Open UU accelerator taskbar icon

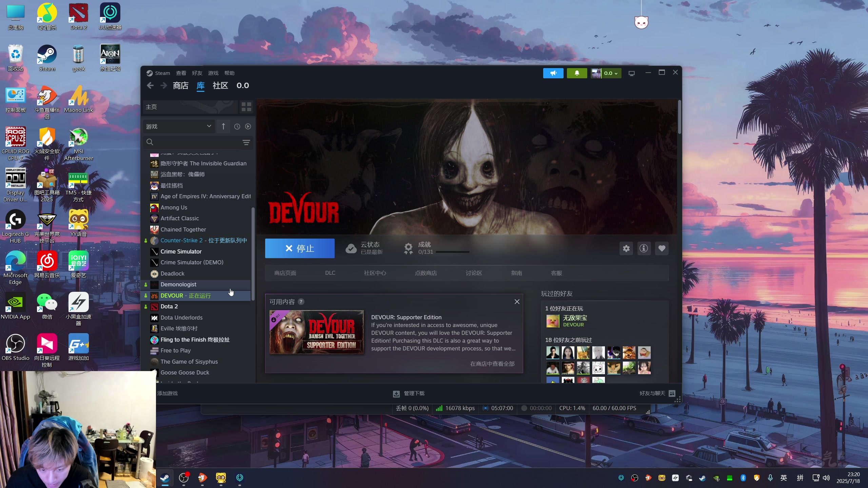point(240,478)
